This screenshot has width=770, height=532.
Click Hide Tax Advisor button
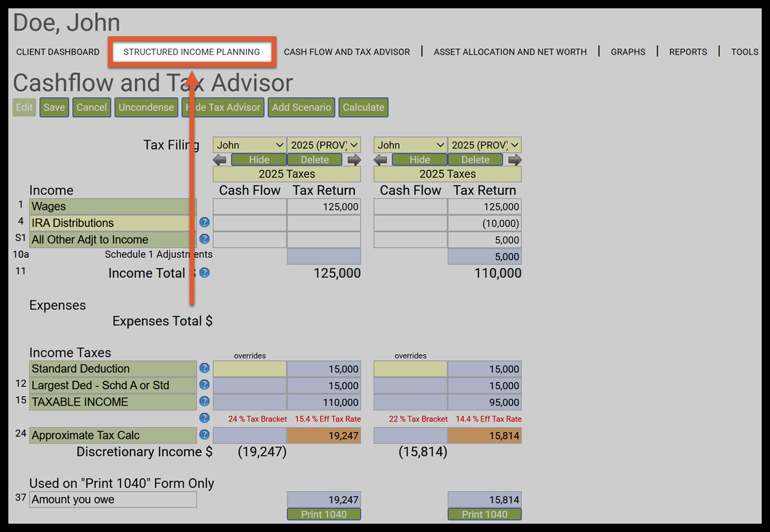coord(223,107)
